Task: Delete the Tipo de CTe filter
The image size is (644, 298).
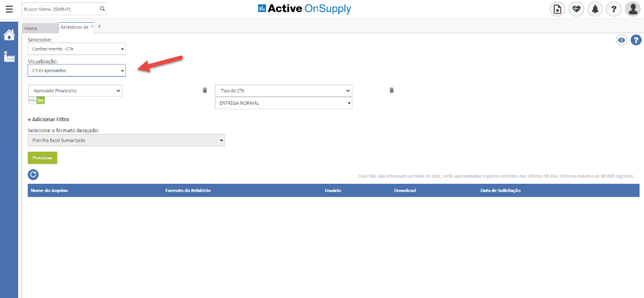Action: tap(392, 90)
